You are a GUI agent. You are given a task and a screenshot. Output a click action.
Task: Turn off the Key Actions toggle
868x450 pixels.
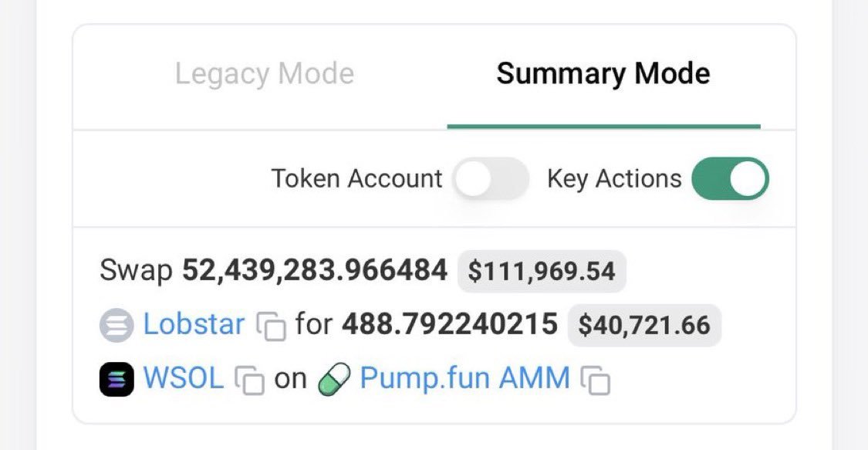[x=729, y=179]
